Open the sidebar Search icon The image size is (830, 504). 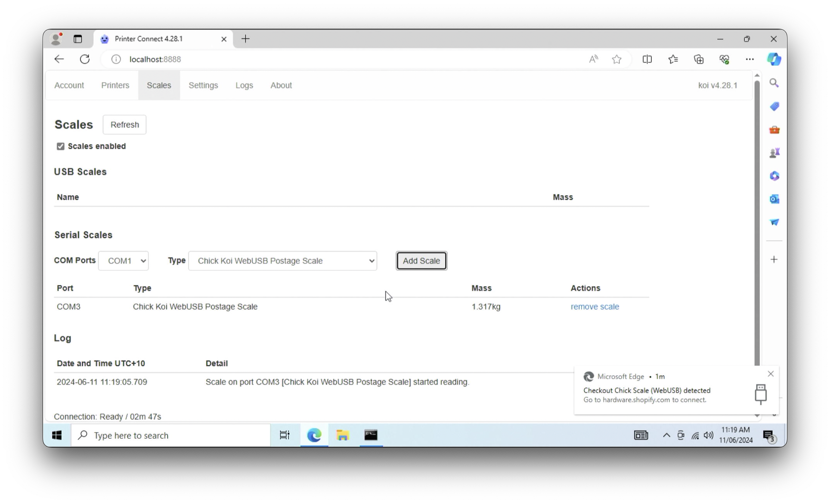tap(774, 83)
